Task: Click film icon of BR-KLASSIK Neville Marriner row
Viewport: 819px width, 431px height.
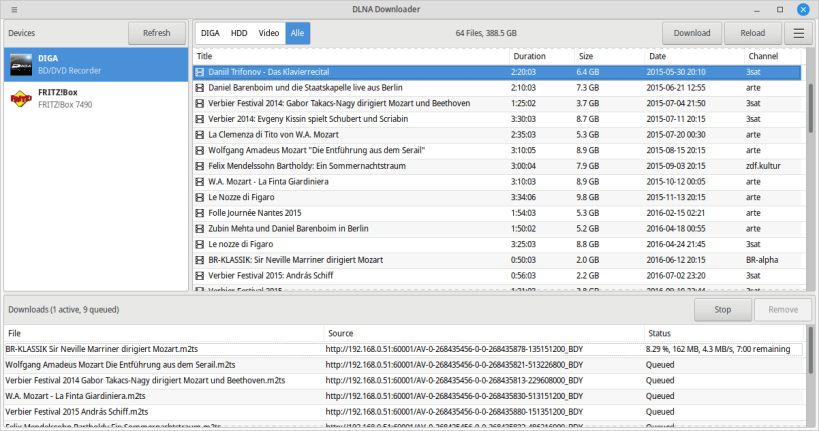Action: [200, 260]
